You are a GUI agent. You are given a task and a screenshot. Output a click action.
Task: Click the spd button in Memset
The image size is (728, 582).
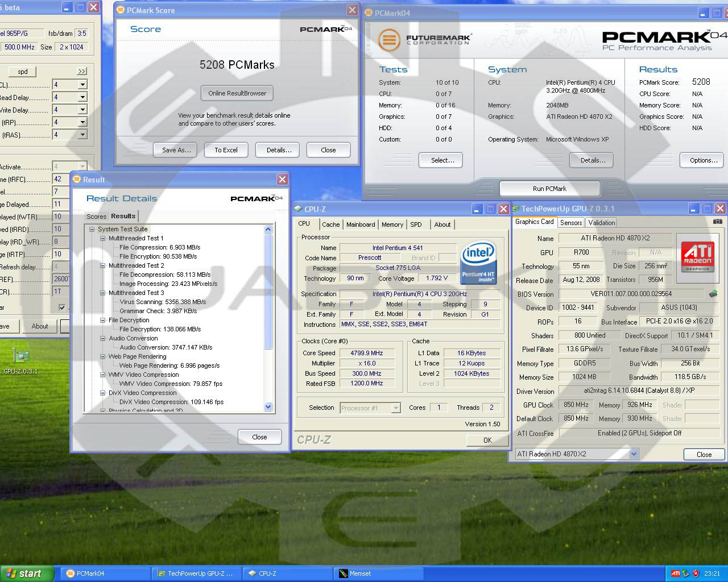tap(22, 72)
